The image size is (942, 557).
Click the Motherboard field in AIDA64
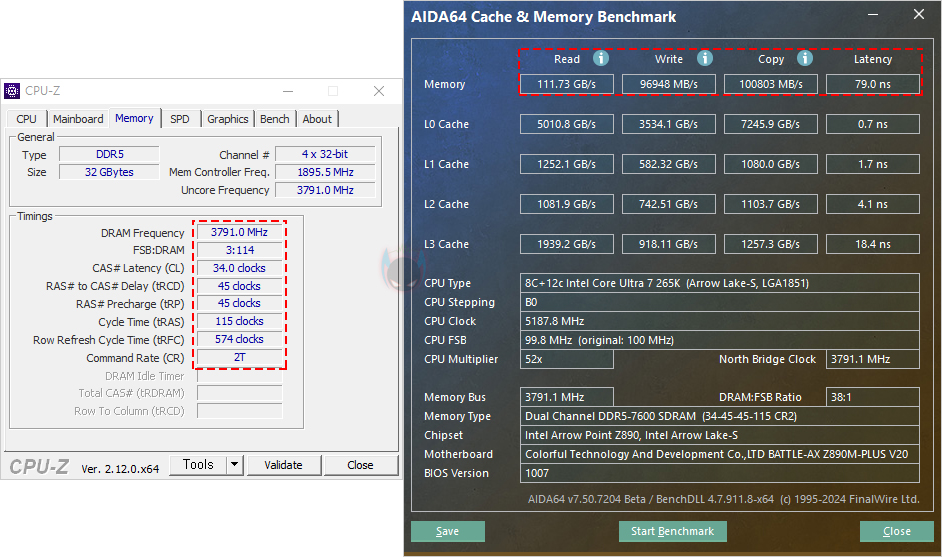[720, 454]
